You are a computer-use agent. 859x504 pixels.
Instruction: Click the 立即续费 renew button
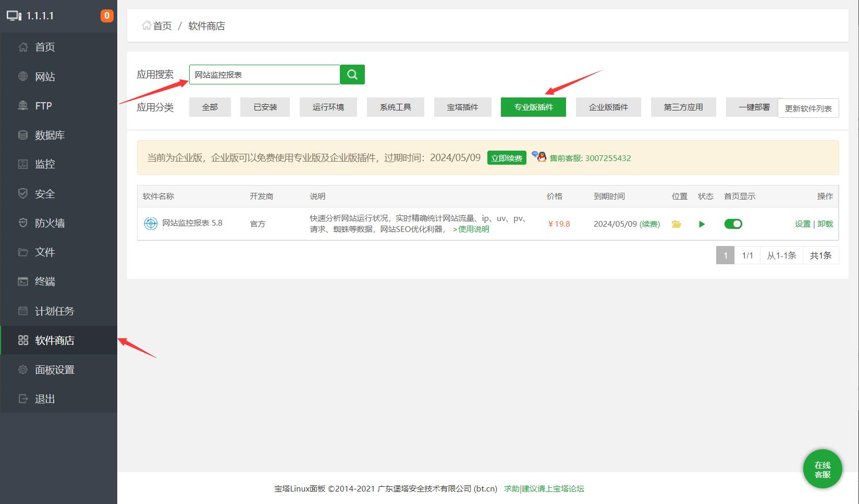(507, 158)
